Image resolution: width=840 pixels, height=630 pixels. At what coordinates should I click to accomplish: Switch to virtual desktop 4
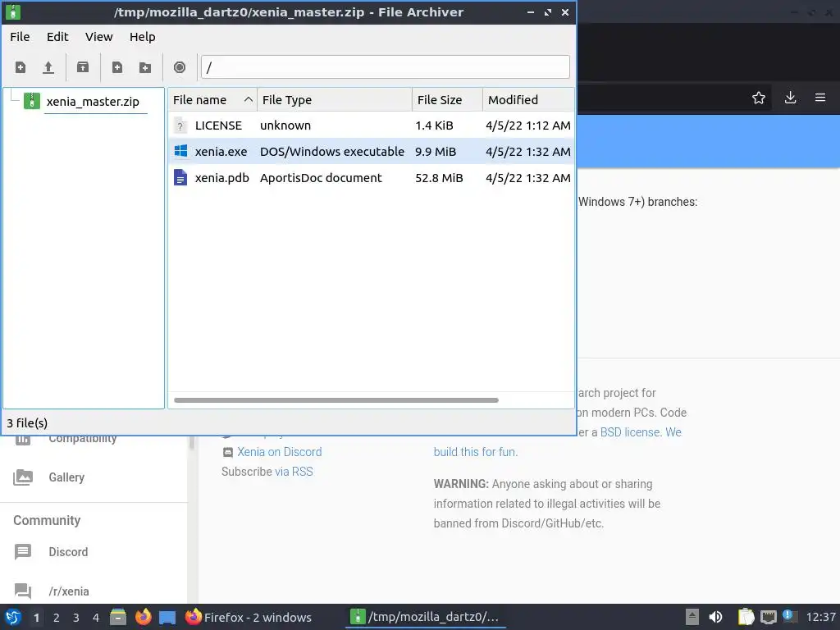point(96,618)
